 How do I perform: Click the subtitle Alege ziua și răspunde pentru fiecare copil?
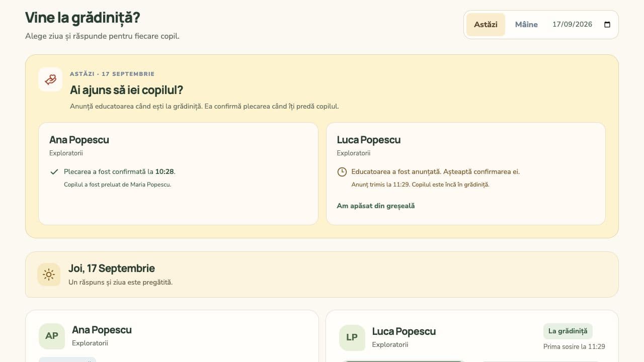point(102,36)
